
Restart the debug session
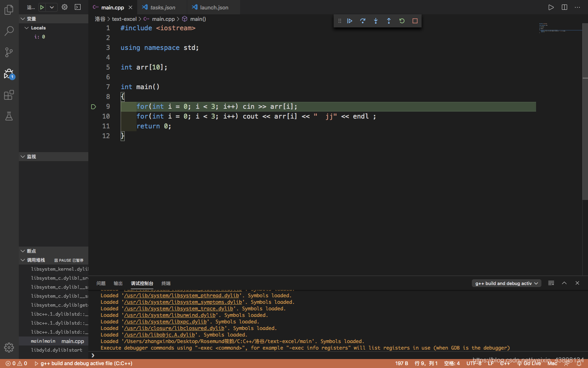point(402,21)
